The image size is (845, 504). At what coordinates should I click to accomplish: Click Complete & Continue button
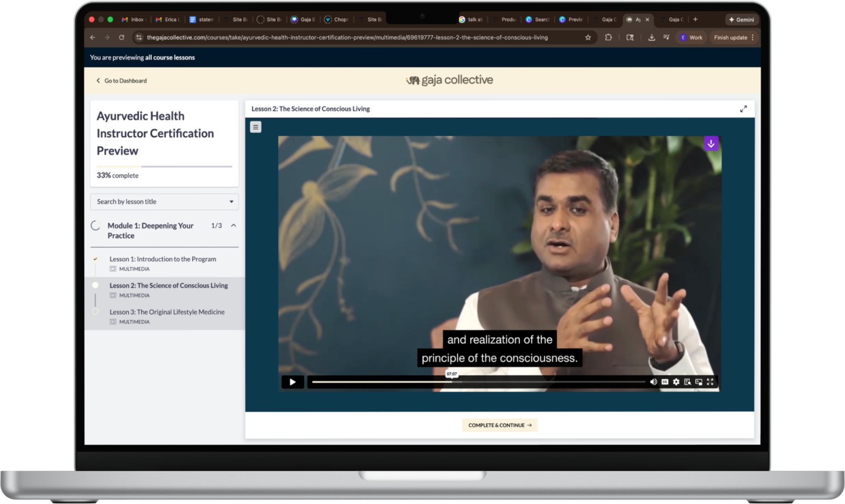pyautogui.click(x=499, y=425)
